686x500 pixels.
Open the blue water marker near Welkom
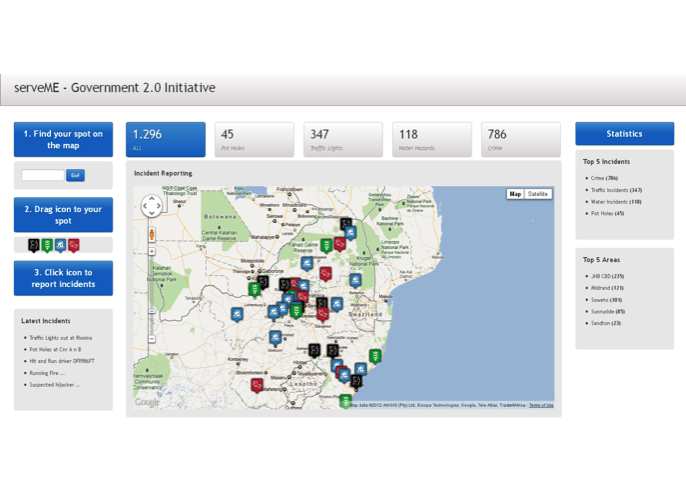(x=275, y=338)
